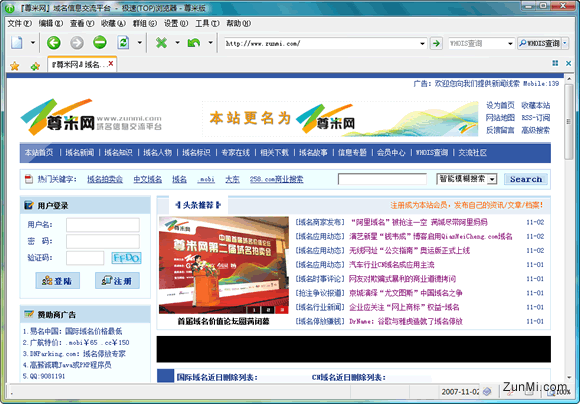580x404 pixels.
Task: Click the address bar URL field
Action: [x=321, y=44]
